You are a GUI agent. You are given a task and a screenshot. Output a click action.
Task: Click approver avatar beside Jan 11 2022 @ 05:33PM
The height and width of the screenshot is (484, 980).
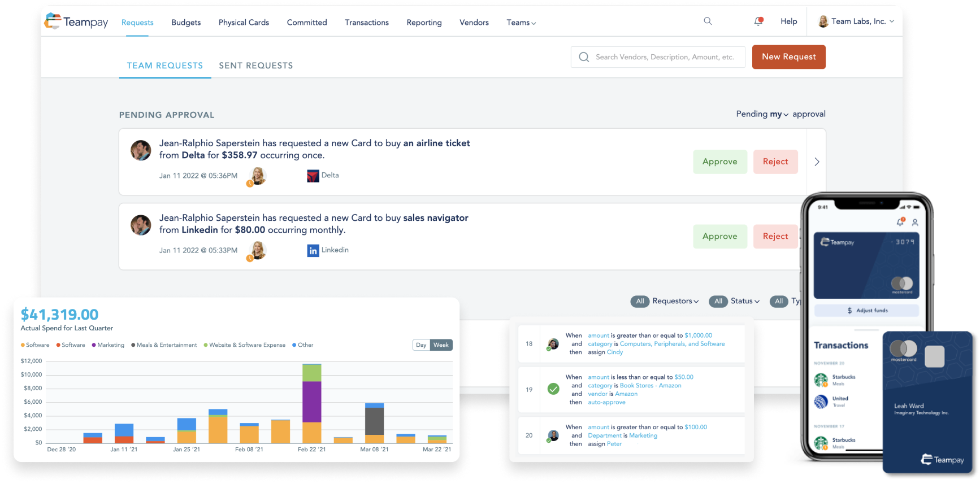pos(257,251)
